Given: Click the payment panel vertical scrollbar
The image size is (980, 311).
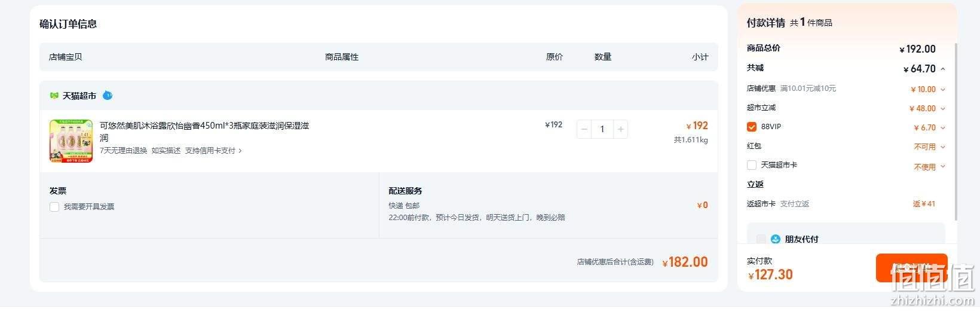Looking at the screenshot, I should [x=955, y=130].
